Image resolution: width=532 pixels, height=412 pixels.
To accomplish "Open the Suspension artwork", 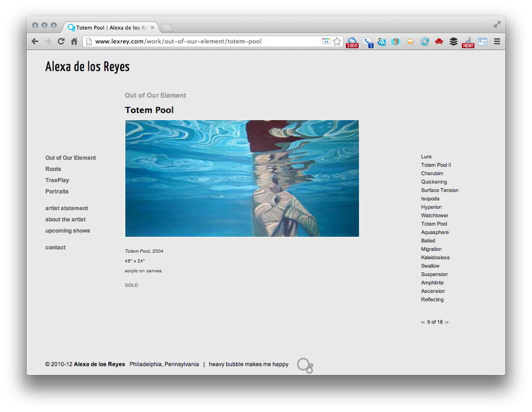I will coord(434,274).
